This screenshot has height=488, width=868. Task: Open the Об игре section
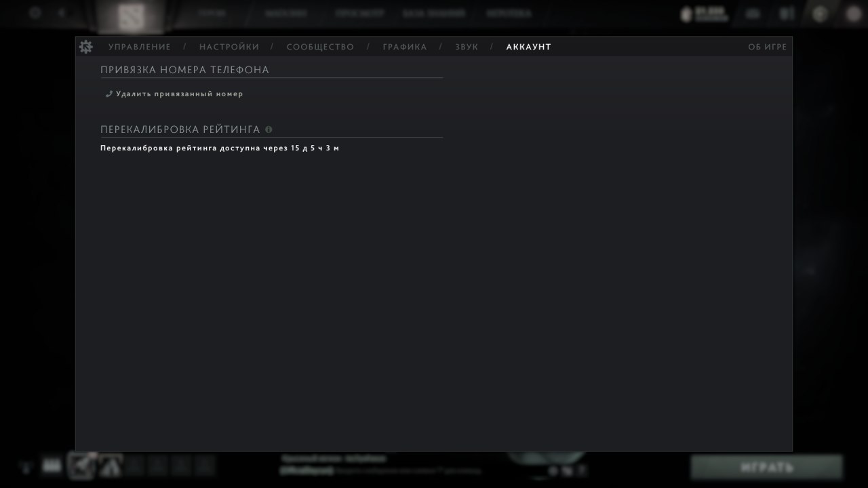point(768,47)
